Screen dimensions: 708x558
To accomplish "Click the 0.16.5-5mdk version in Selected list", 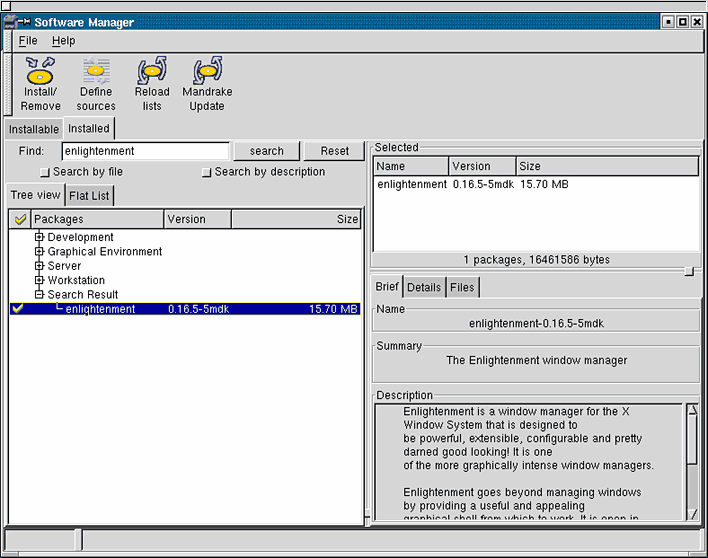I will 483,184.
